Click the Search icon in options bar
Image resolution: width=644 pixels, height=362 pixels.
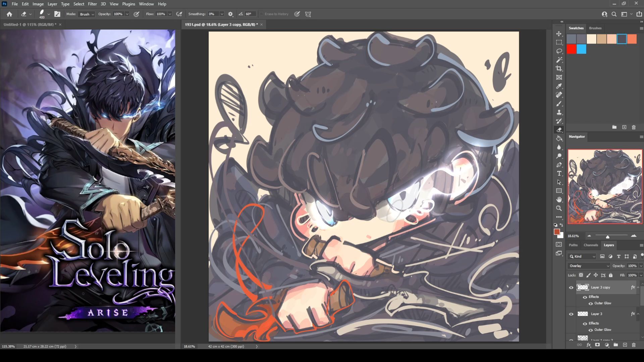(614, 14)
